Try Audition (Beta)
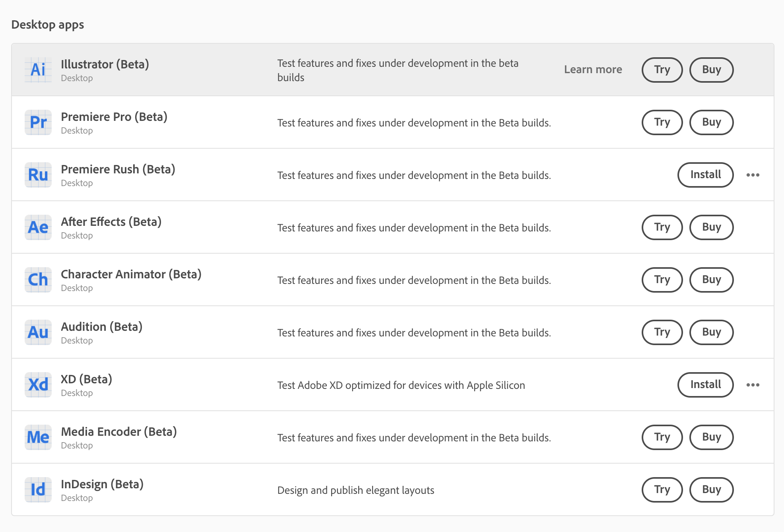This screenshot has width=784, height=532. (x=662, y=332)
